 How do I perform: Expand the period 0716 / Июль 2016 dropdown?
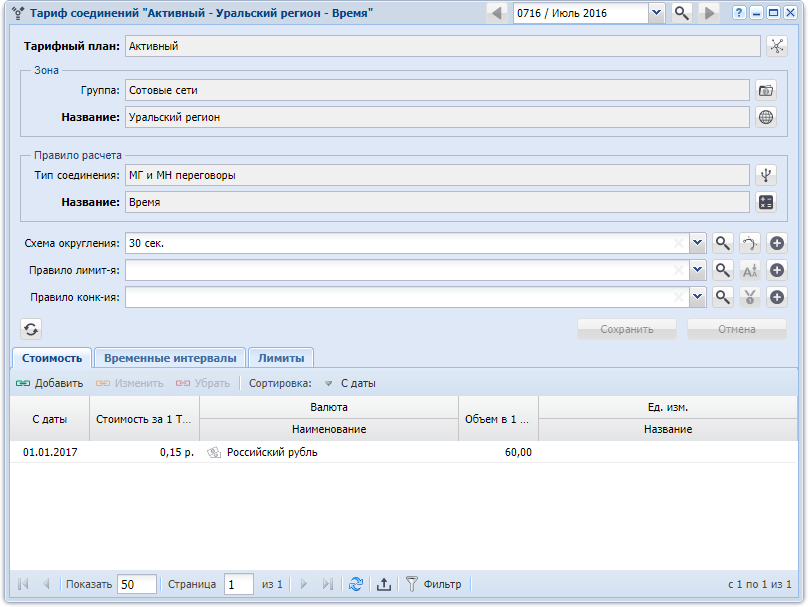[x=656, y=13]
